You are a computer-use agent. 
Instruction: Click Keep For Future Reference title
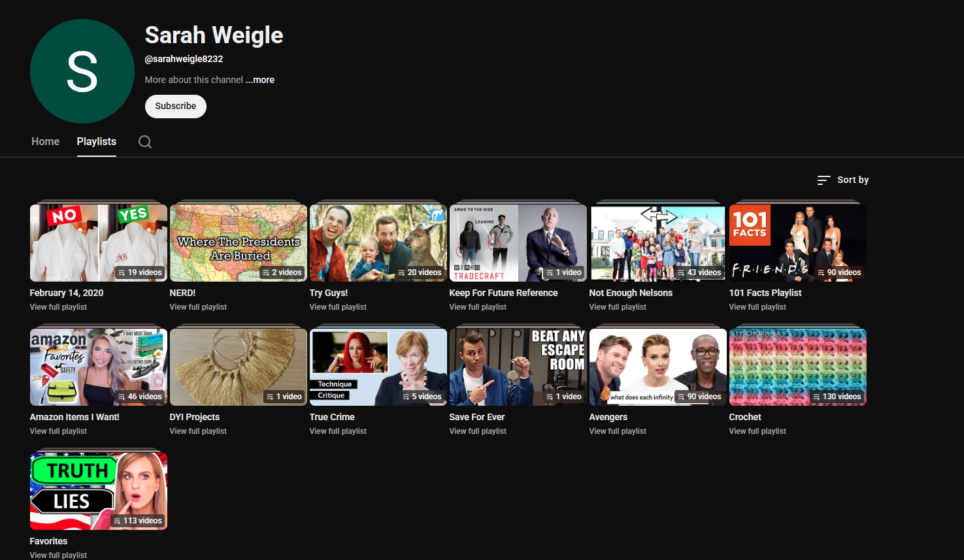[x=504, y=293]
